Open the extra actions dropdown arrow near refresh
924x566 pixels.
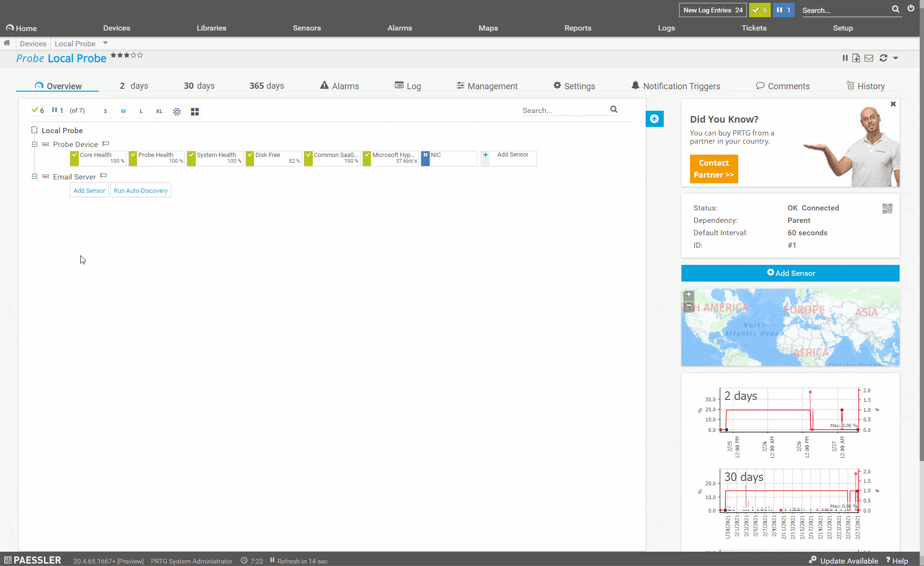pyautogui.click(x=896, y=58)
